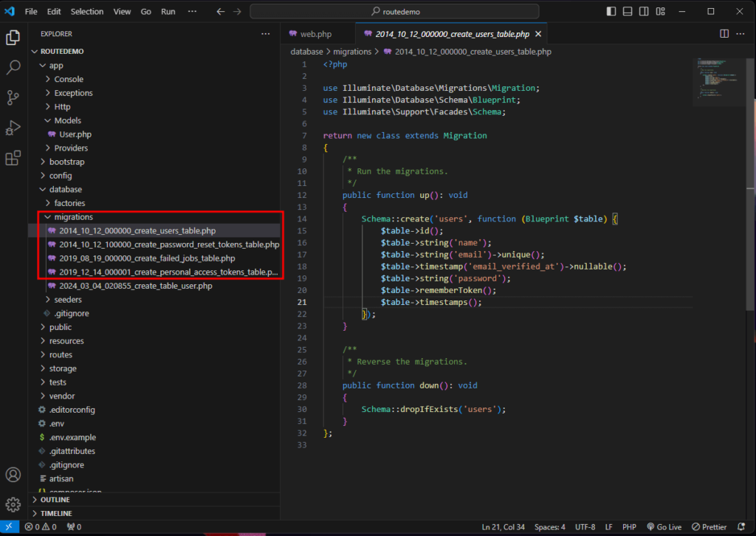Click the routedemo command center search box
This screenshot has height=536, width=756.
tap(394, 12)
